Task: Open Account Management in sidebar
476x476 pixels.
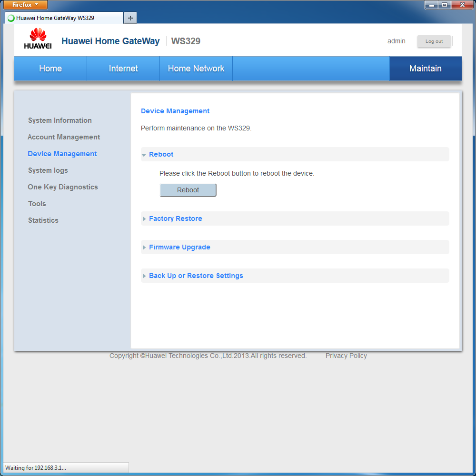Action: pyautogui.click(x=64, y=137)
